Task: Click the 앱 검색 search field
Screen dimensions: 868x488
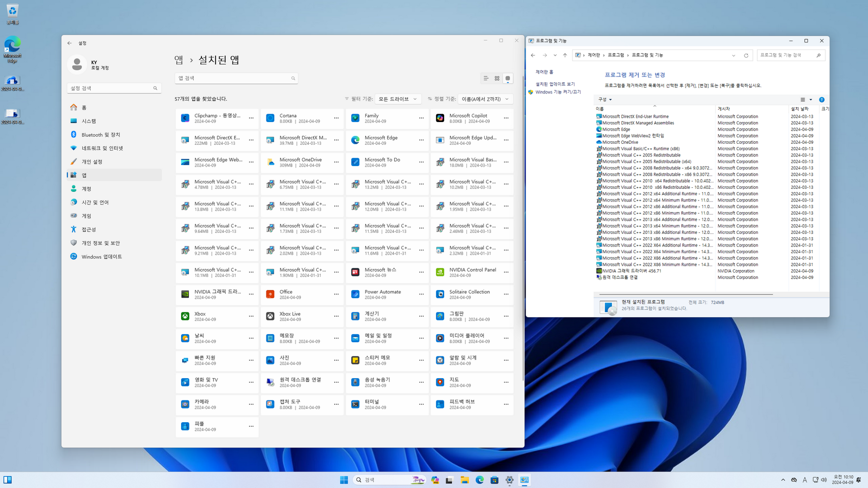Action: point(236,78)
